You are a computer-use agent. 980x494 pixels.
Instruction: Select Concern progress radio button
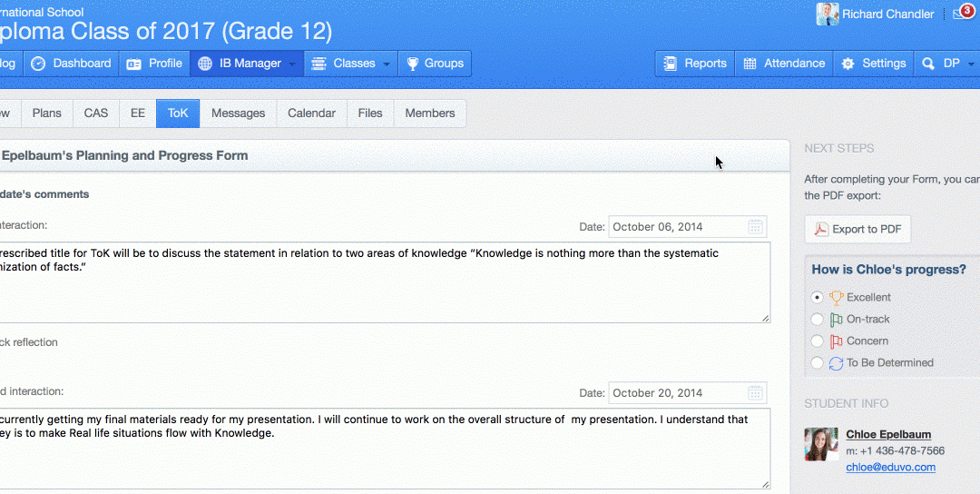[x=817, y=341]
